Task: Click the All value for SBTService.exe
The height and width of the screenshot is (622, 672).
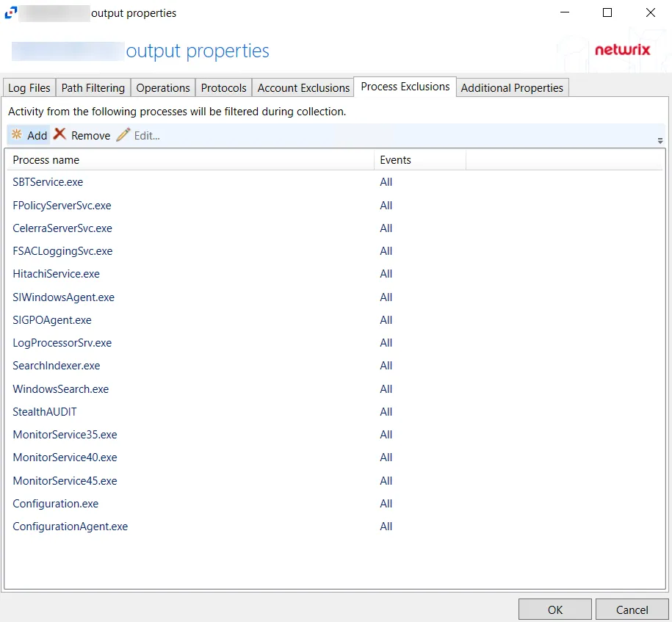Action: pyautogui.click(x=386, y=182)
